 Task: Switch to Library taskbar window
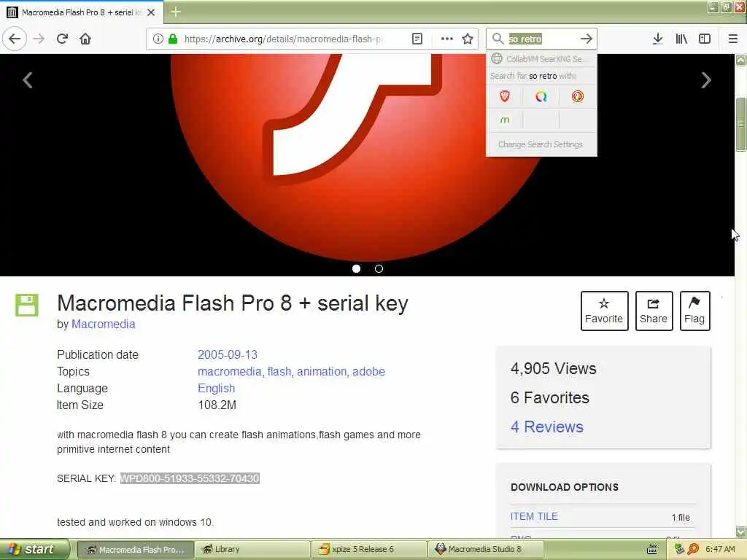click(x=252, y=550)
